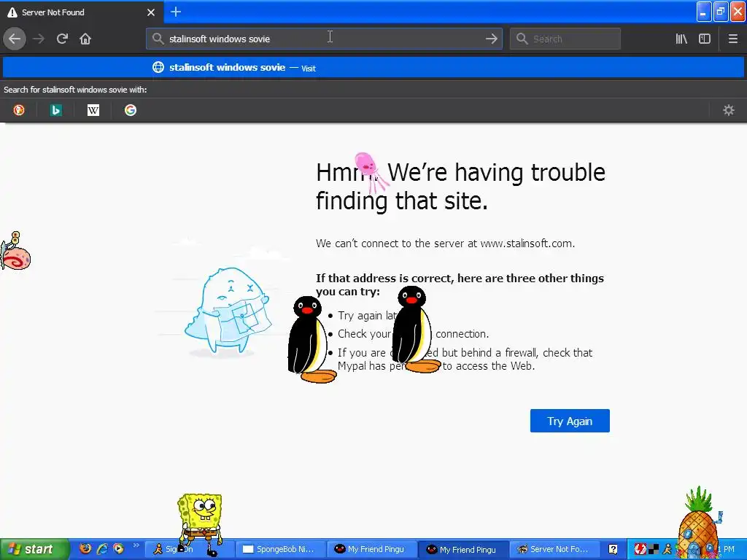This screenshot has height=560, width=747.
Task: Expand the quick launch overflow chevron
Action: [x=136, y=545]
